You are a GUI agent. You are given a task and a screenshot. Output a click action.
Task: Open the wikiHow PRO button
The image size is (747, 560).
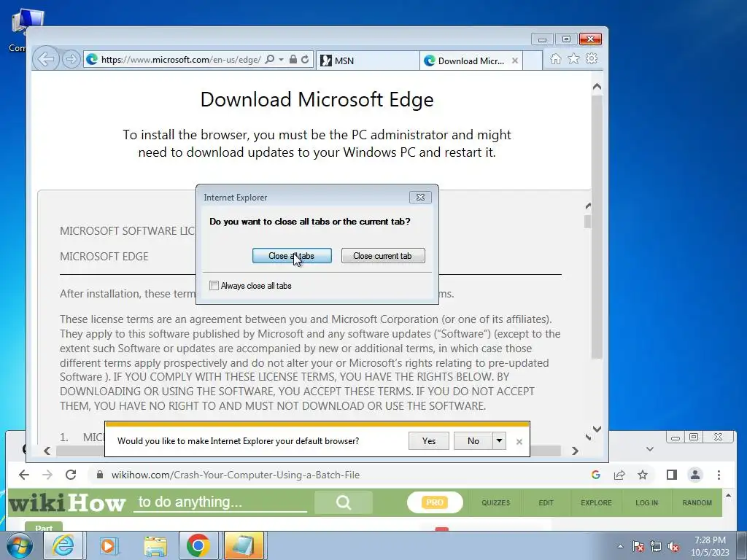coord(435,502)
